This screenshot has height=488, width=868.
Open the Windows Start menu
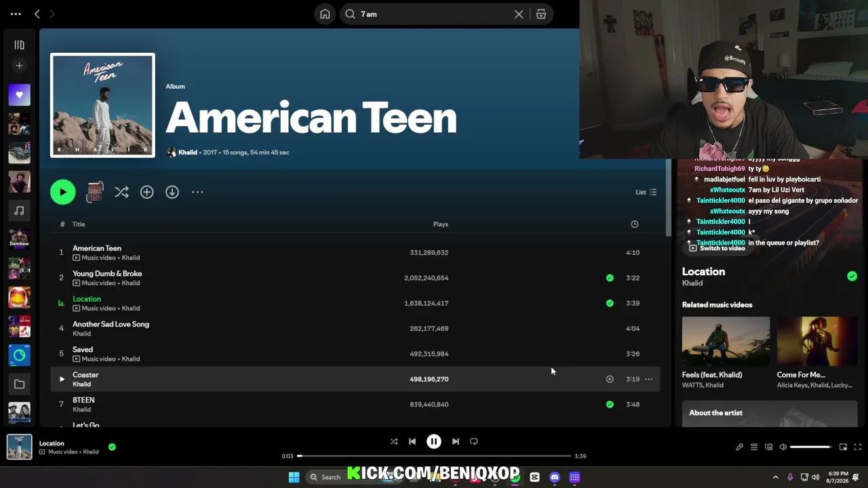tap(294, 477)
